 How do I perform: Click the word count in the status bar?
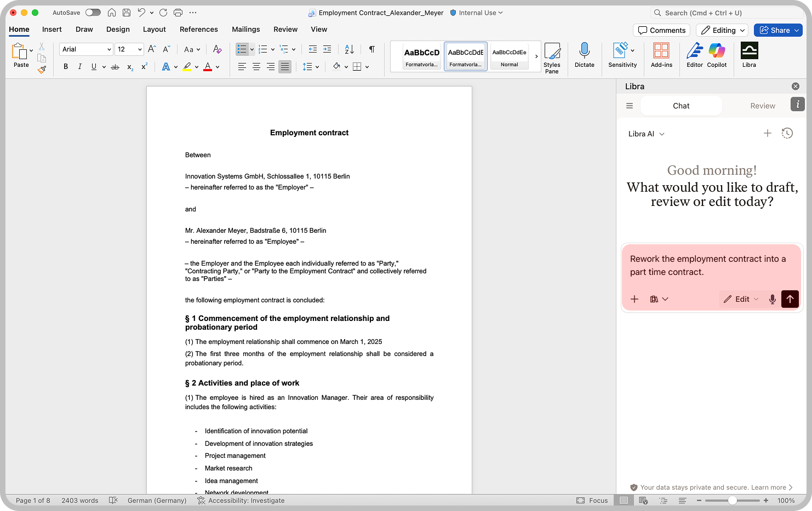79,500
